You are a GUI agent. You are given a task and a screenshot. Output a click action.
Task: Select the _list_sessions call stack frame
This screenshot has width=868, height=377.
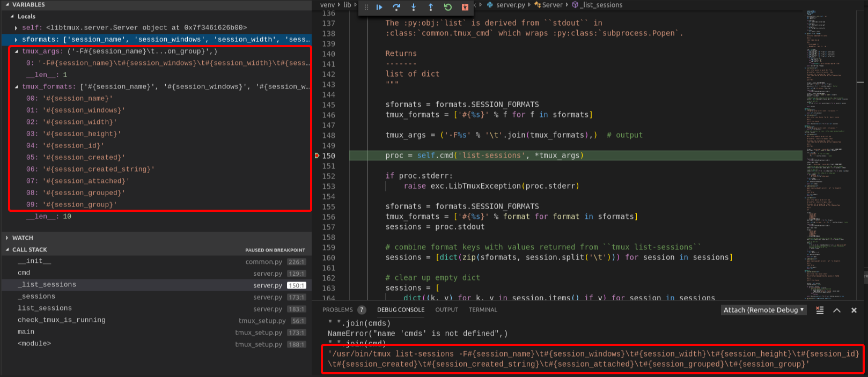(156, 285)
